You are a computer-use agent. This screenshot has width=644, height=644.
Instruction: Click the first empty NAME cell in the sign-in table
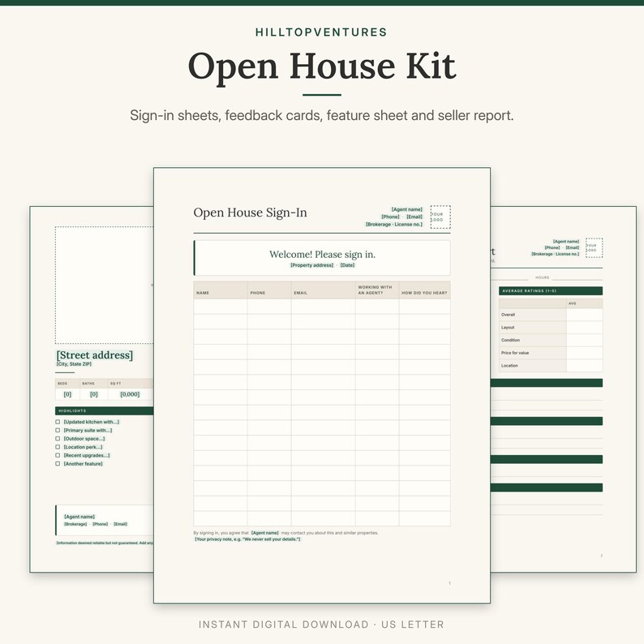point(220,307)
